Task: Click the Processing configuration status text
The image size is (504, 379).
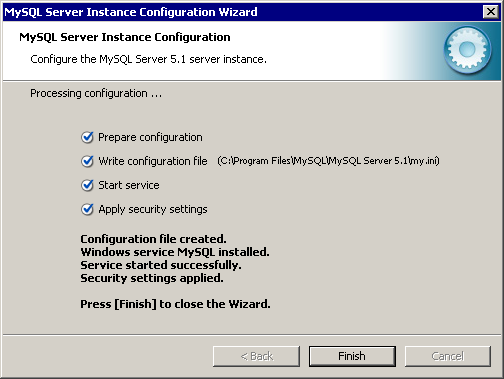Action: point(96,93)
